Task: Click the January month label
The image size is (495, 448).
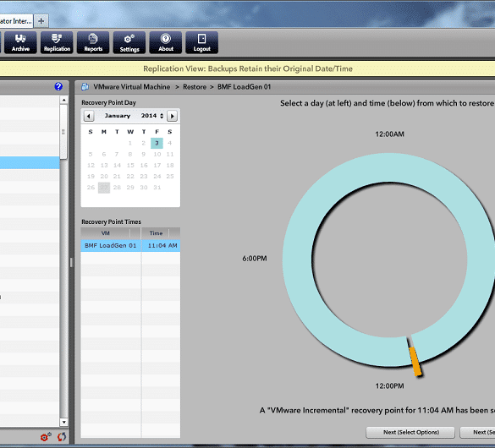Action: tap(118, 116)
